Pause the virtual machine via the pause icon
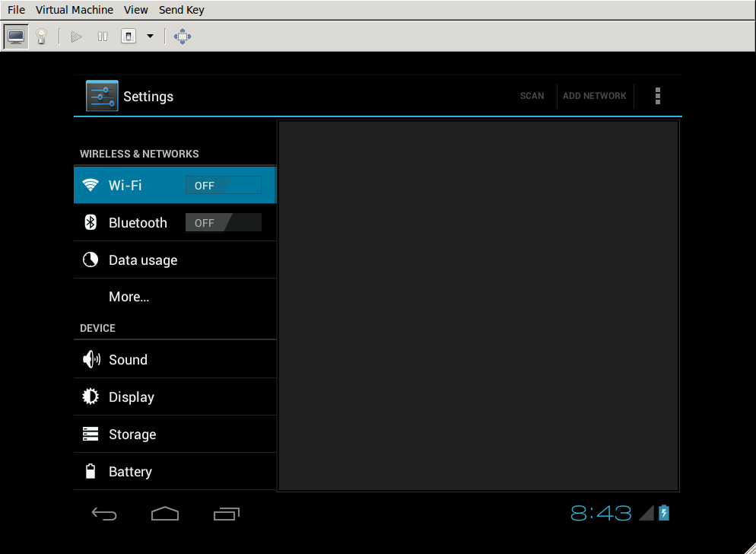756x554 pixels. (102, 36)
